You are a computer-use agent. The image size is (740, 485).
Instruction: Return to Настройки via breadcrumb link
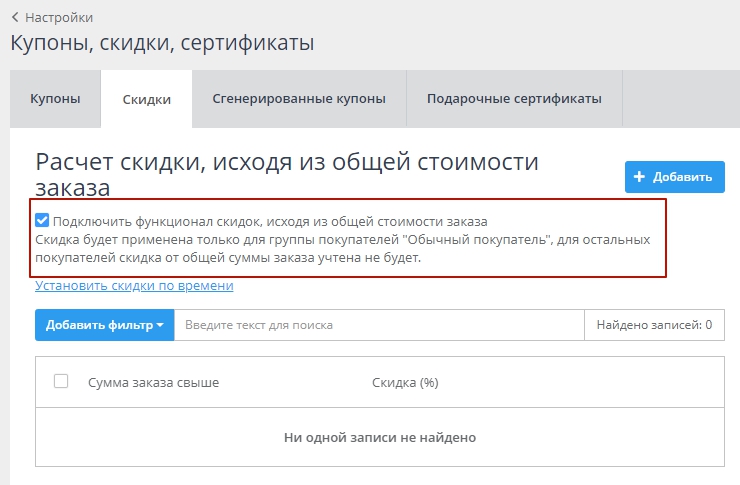59,17
